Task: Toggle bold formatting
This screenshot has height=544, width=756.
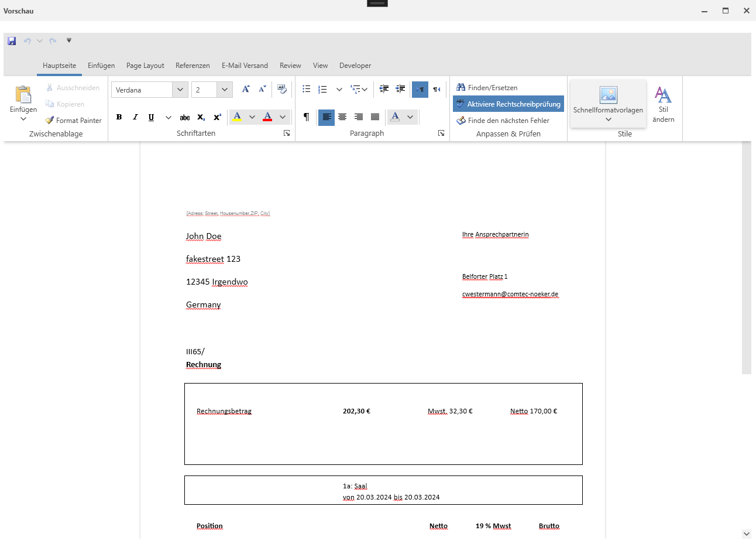Action: (x=119, y=117)
